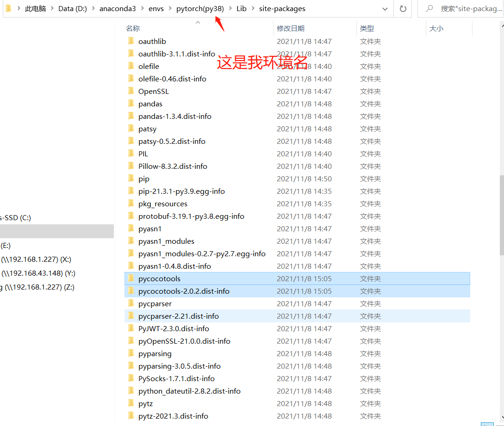Go to anaconda3 breadcrumb segment
The image size is (504, 426).
pyautogui.click(x=118, y=9)
